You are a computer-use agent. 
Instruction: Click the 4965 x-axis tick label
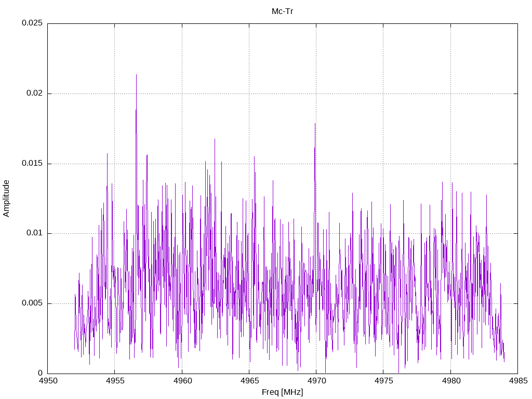(249, 381)
